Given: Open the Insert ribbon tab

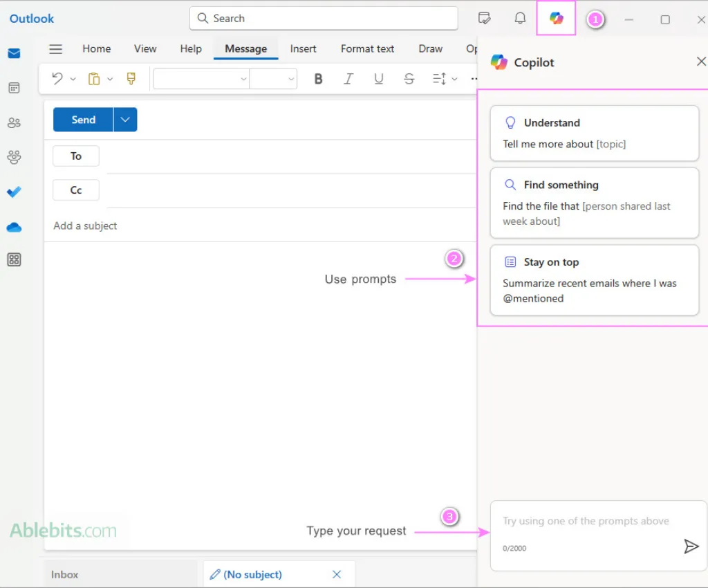Looking at the screenshot, I should pyautogui.click(x=303, y=49).
